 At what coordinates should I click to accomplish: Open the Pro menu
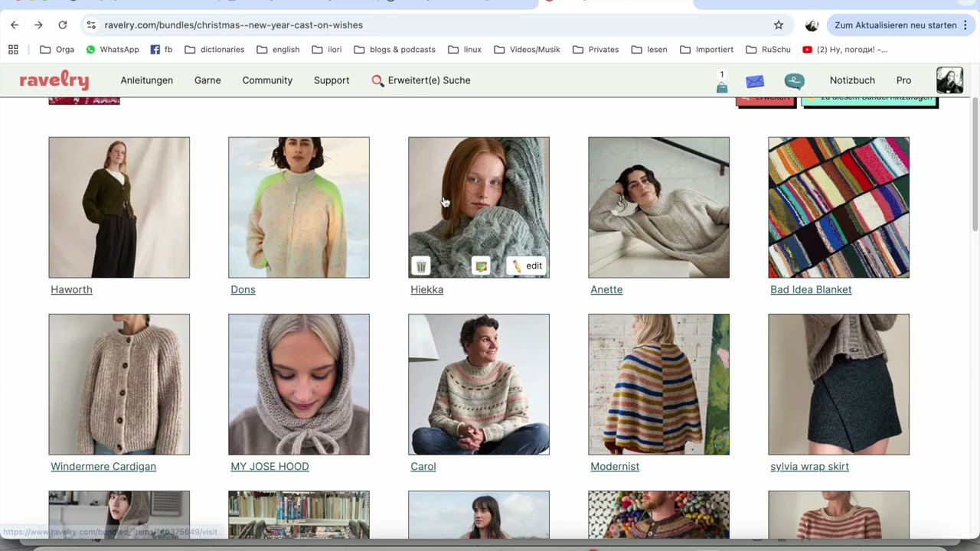click(x=903, y=80)
